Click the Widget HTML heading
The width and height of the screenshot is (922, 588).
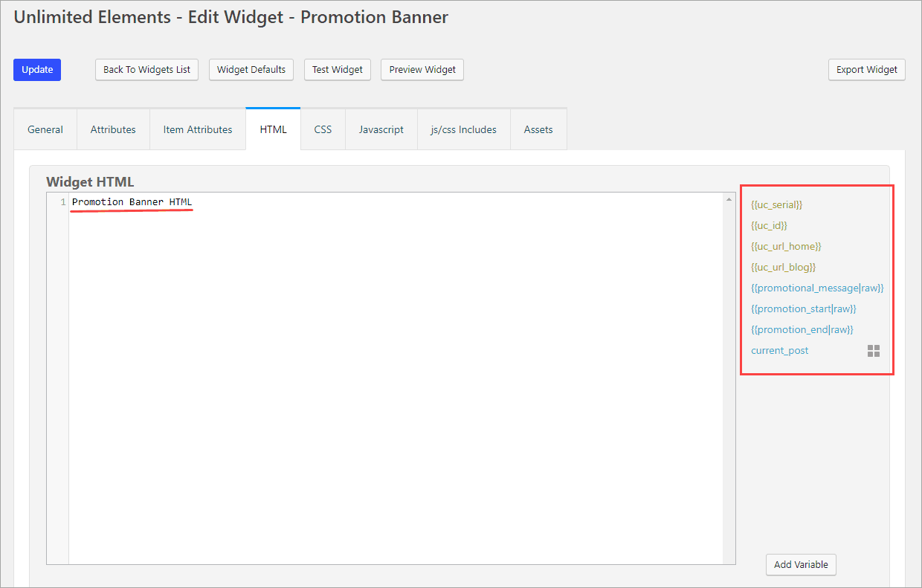90,182
